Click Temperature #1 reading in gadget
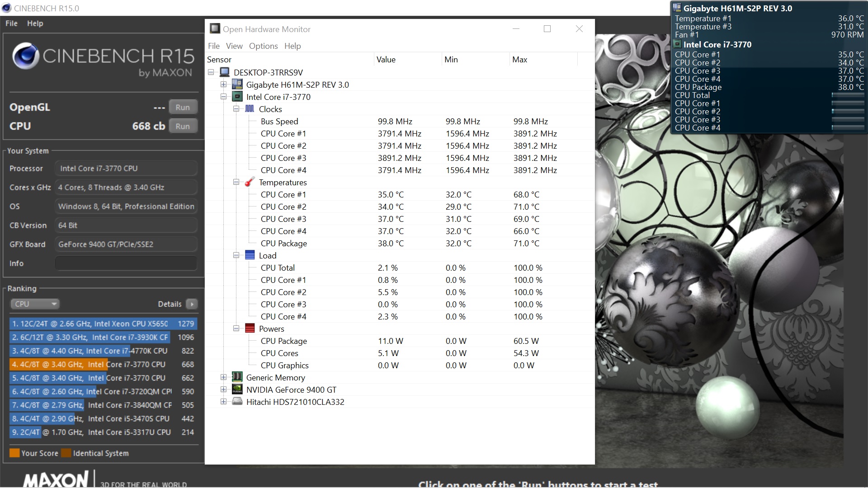Viewport: 868px width, 488px height. pos(851,19)
